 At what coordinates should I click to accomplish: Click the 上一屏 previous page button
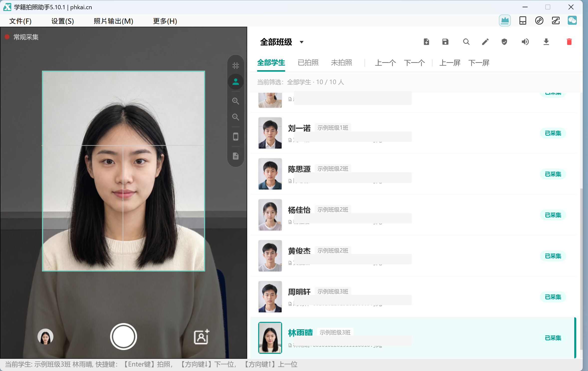pos(450,63)
